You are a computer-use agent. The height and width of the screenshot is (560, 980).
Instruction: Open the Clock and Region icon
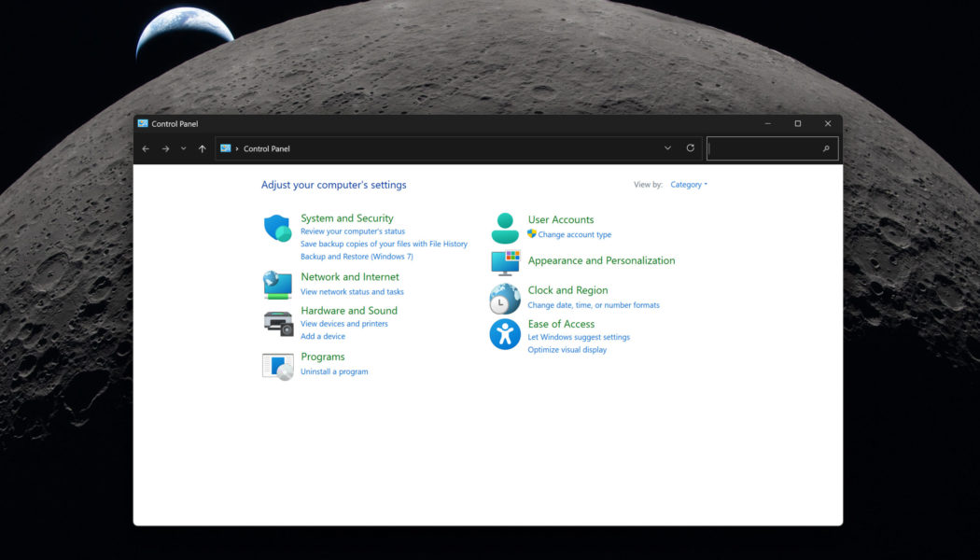click(505, 298)
